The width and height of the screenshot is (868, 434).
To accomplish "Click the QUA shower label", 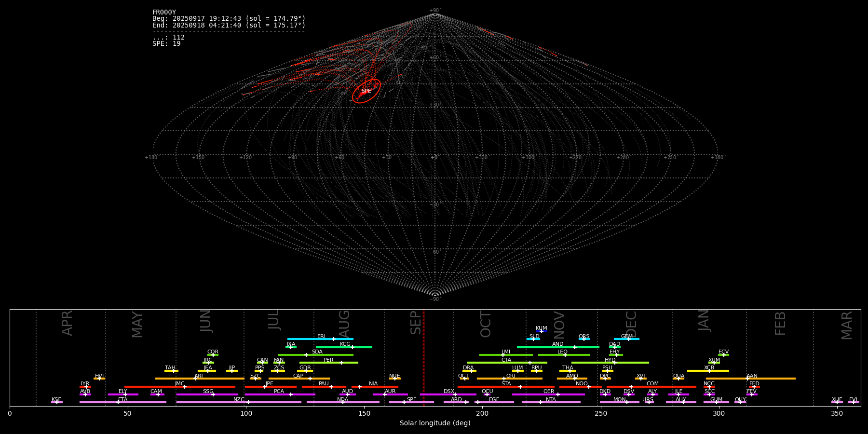I will 678,376.
